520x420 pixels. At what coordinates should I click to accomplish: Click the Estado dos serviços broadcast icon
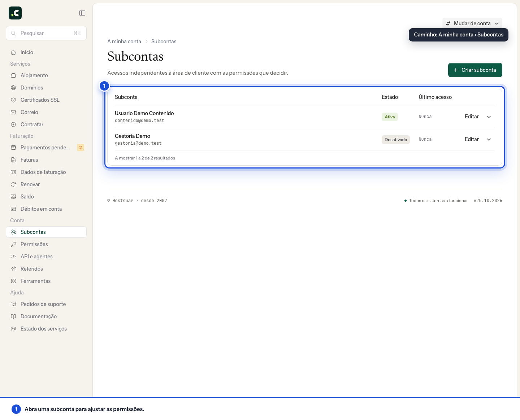coord(13,329)
